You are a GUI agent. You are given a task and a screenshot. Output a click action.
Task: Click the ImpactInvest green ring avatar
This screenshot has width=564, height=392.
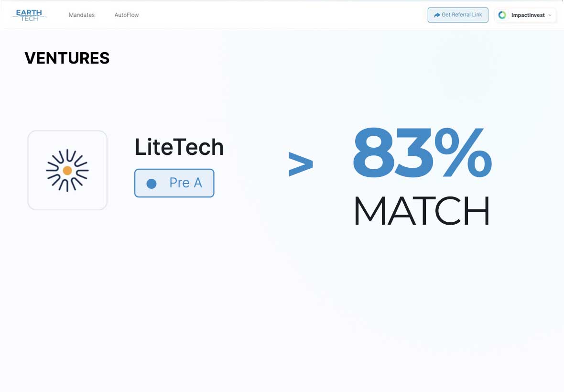pos(502,15)
